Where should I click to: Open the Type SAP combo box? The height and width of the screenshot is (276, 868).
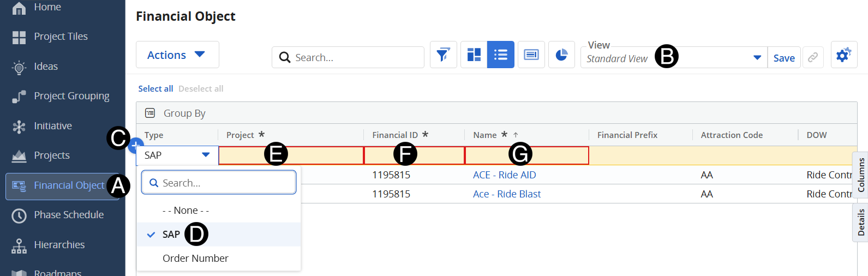click(x=177, y=155)
